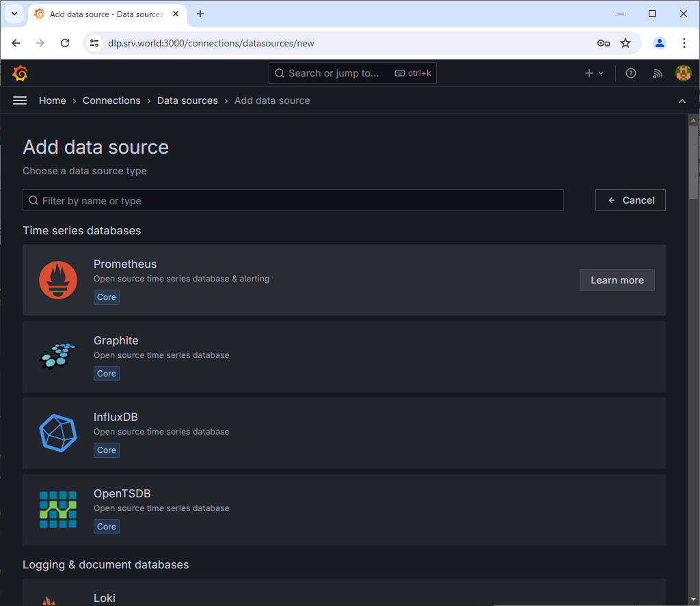Click the Core badge under InfluxDB

[107, 450]
